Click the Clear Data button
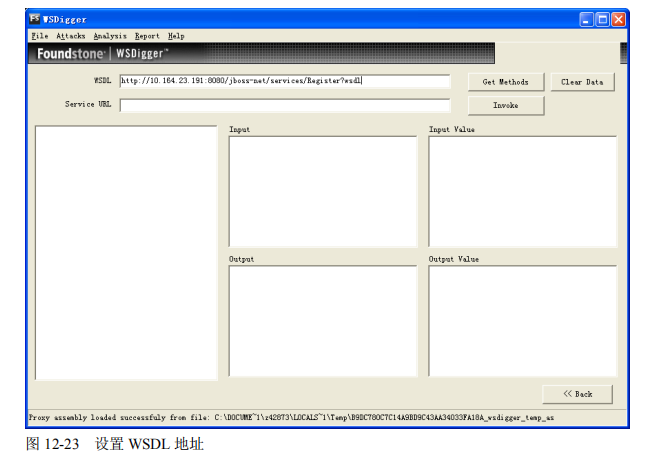Screen dimensions: 654x464 pos(582,82)
